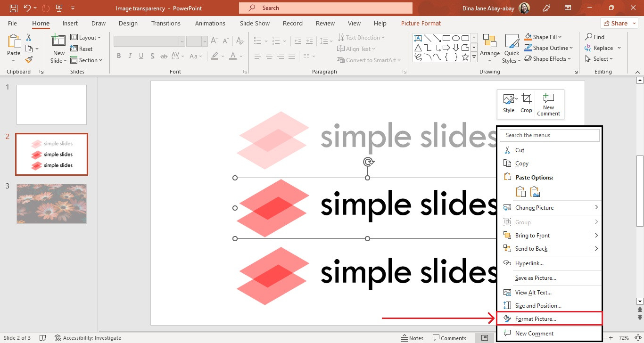This screenshot has width=644, height=343.
Task: Choose Size and Position menu entry
Action: point(538,305)
